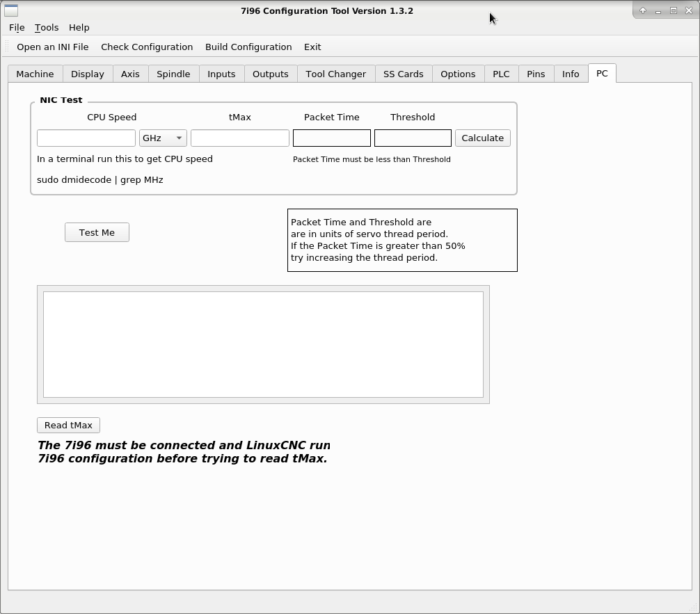
Task: Open the Help menu
Action: pos(79,28)
